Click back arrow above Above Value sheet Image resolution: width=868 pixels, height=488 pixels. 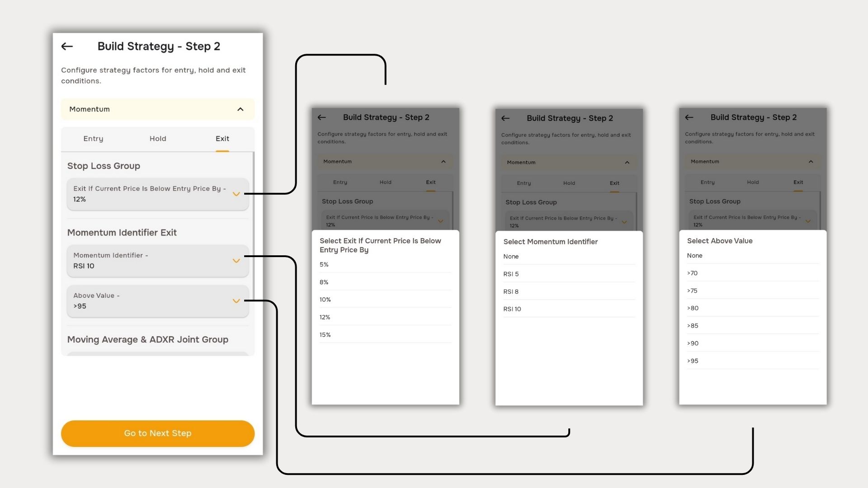click(x=689, y=117)
